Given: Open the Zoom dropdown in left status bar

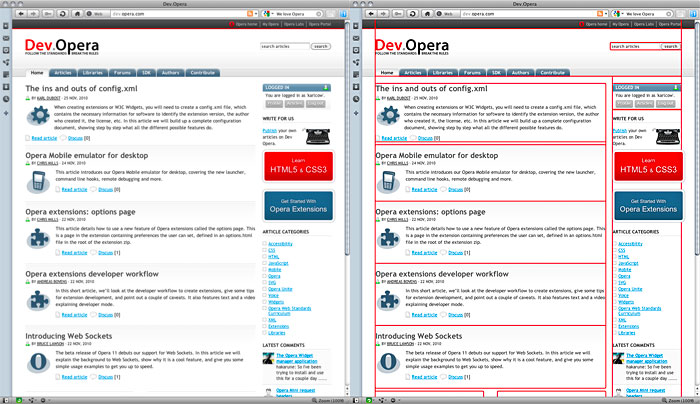Looking at the screenshot, I should coord(330,401).
